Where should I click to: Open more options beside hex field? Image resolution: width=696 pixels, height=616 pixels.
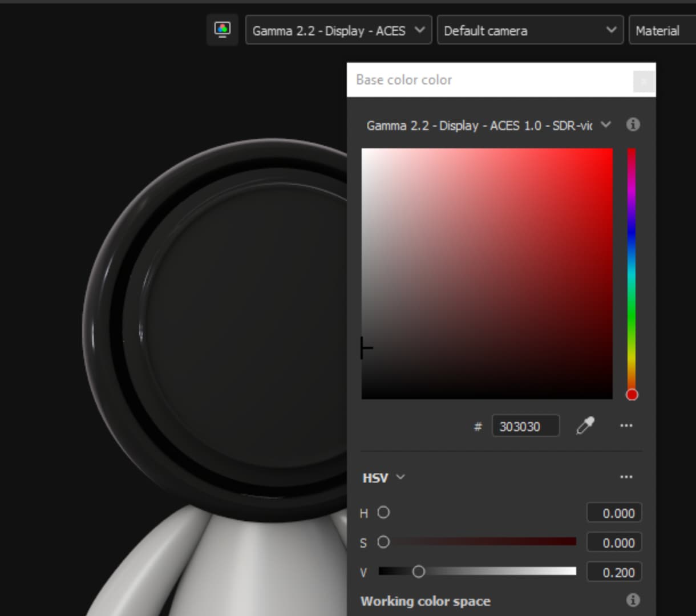point(626,425)
